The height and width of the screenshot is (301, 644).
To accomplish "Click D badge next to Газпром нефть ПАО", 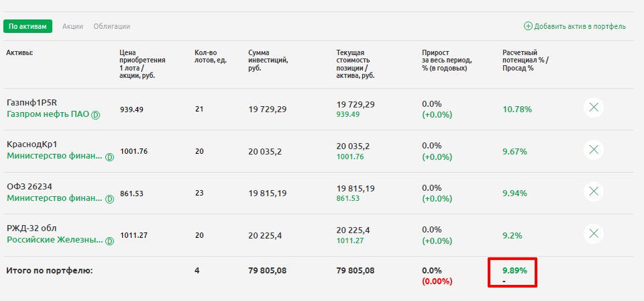I will point(95,115).
